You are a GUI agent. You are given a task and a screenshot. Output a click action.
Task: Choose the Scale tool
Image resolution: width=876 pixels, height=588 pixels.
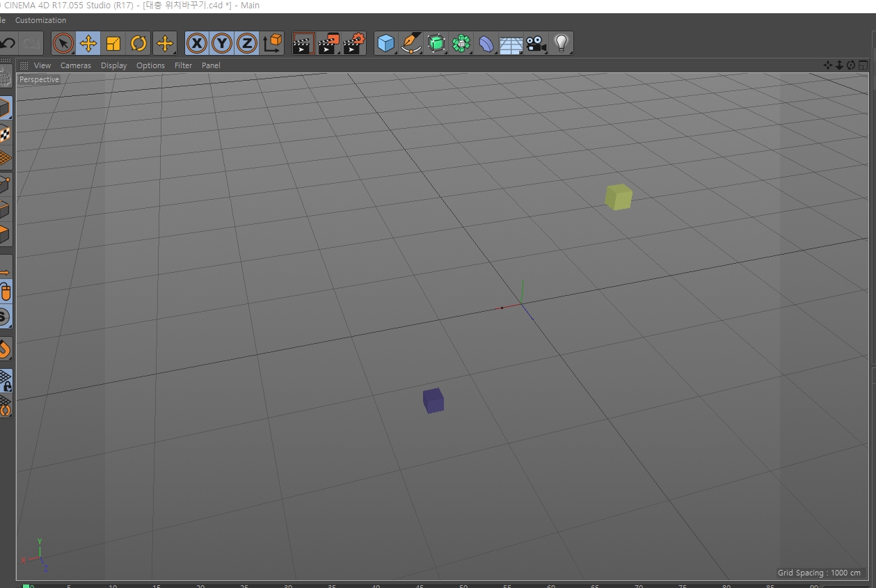(x=113, y=44)
